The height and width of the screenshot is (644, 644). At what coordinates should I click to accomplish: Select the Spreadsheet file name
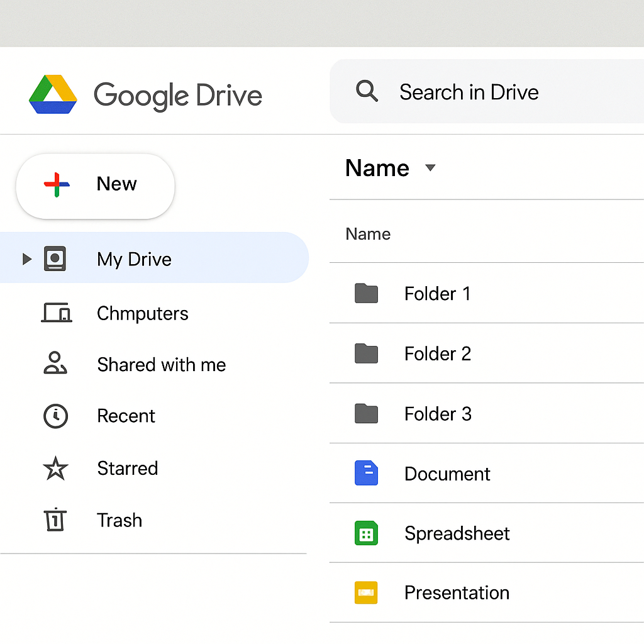coord(457,533)
